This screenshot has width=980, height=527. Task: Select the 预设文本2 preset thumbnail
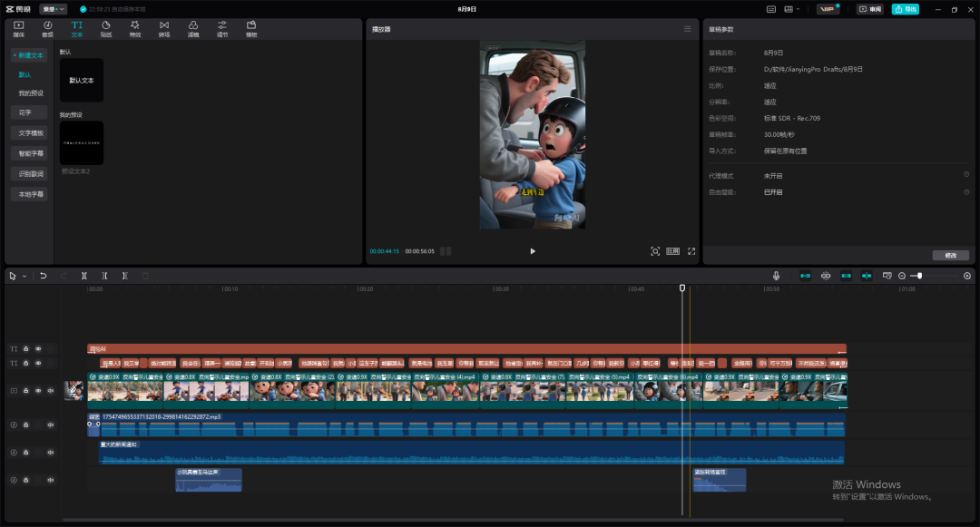click(82, 143)
